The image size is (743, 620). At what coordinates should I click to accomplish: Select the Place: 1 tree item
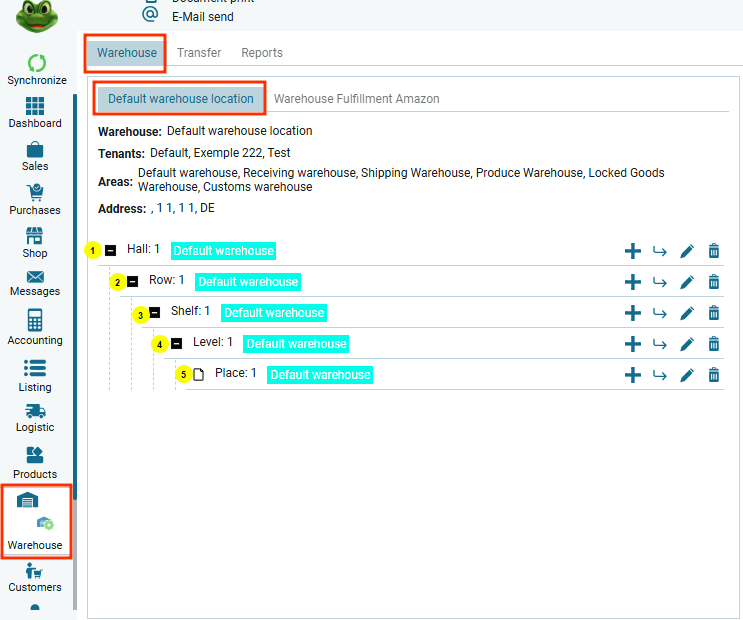coord(235,374)
